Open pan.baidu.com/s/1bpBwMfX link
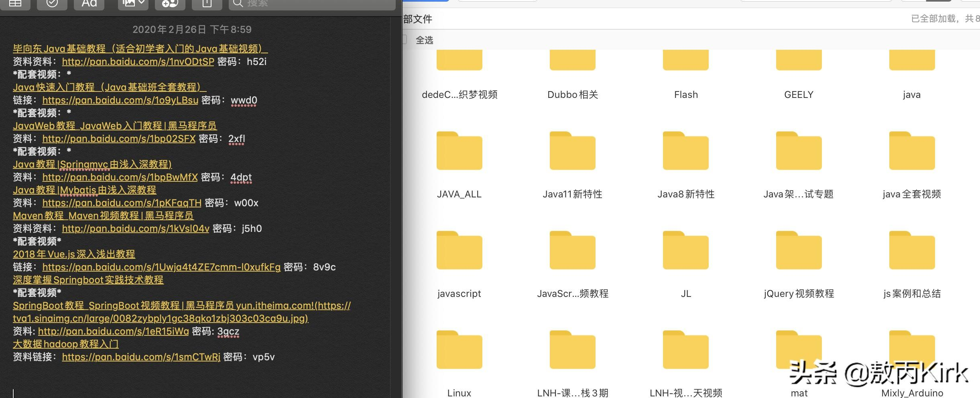 coord(120,177)
